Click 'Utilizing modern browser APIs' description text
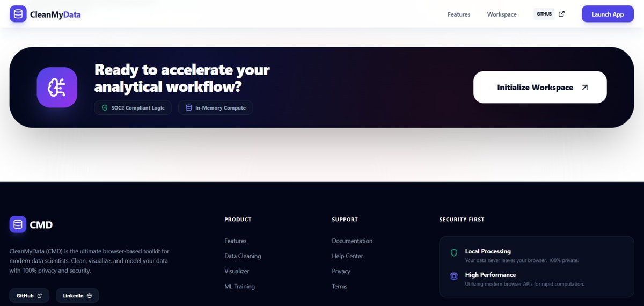 524,284
